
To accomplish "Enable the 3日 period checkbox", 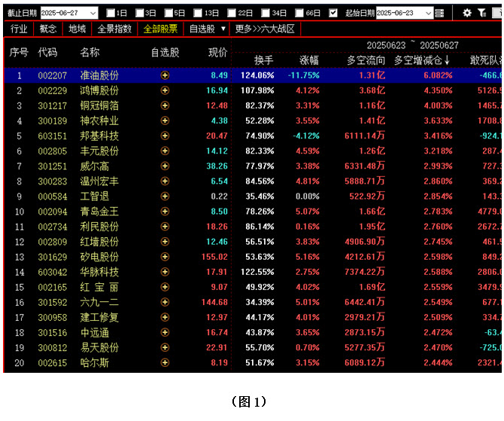I will [x=139, y=13].
